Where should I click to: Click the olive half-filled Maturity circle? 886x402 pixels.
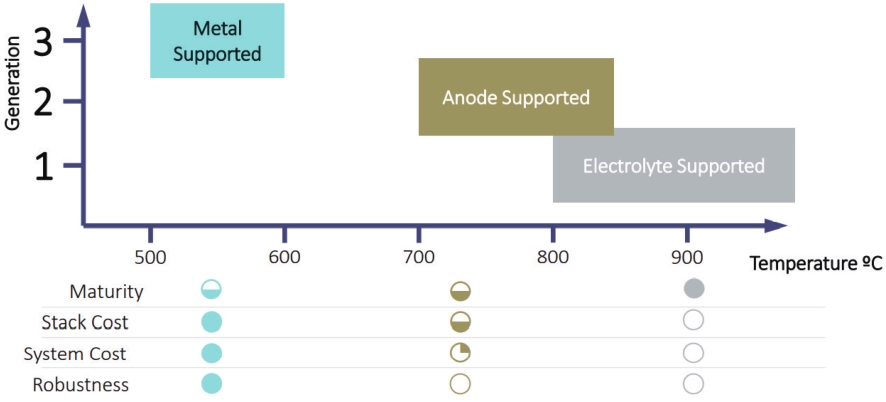coord(461,292)
